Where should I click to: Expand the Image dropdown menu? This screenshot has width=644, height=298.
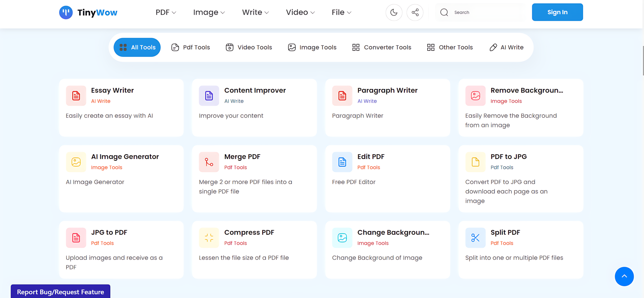(209, 13)
